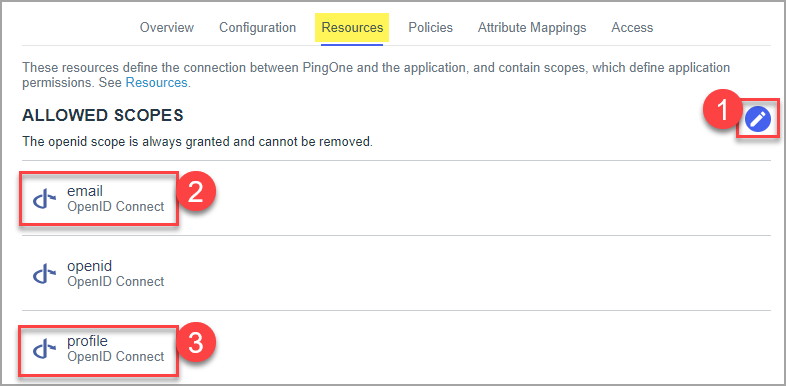The image size is (786, 386).
Task: Click OpenID Connect label under profile
Action: coord(116,356)
